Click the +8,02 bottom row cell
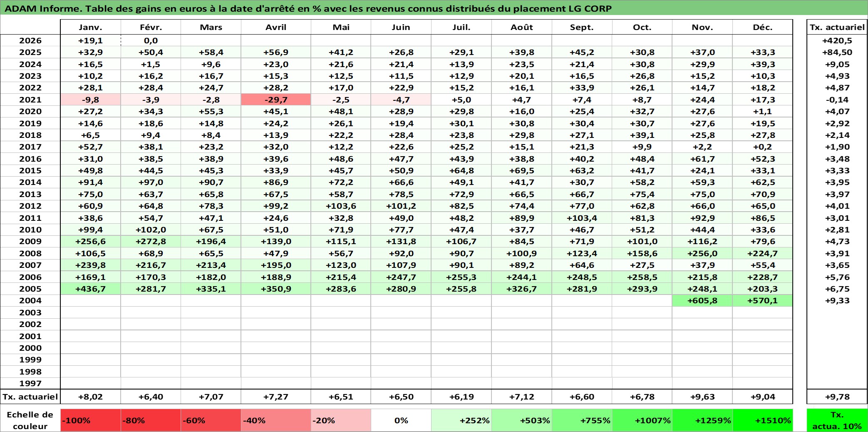 pos(90,397)
